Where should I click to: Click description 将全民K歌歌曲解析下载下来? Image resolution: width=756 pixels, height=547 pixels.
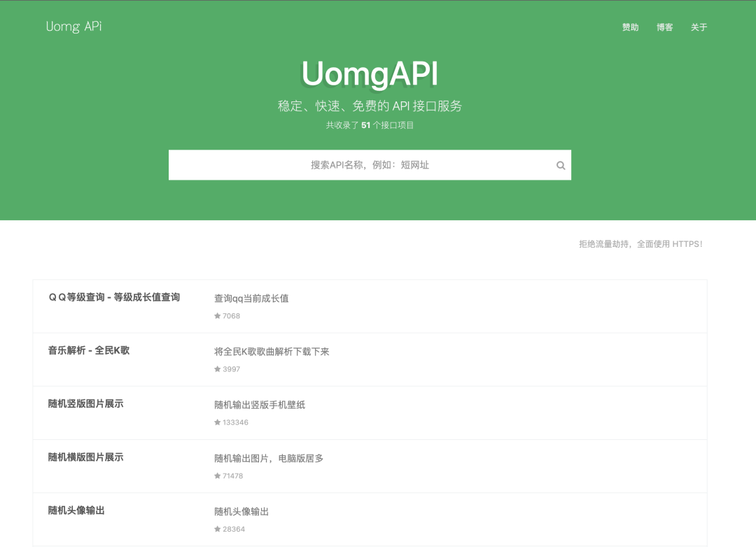tap(272, 352)
